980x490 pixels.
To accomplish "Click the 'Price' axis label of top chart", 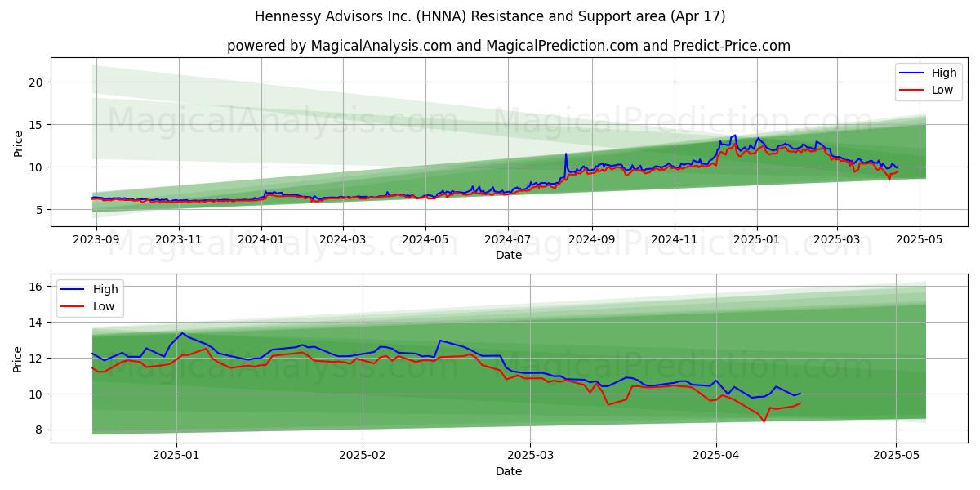I will pyautogui.click(x=18, y=142).
